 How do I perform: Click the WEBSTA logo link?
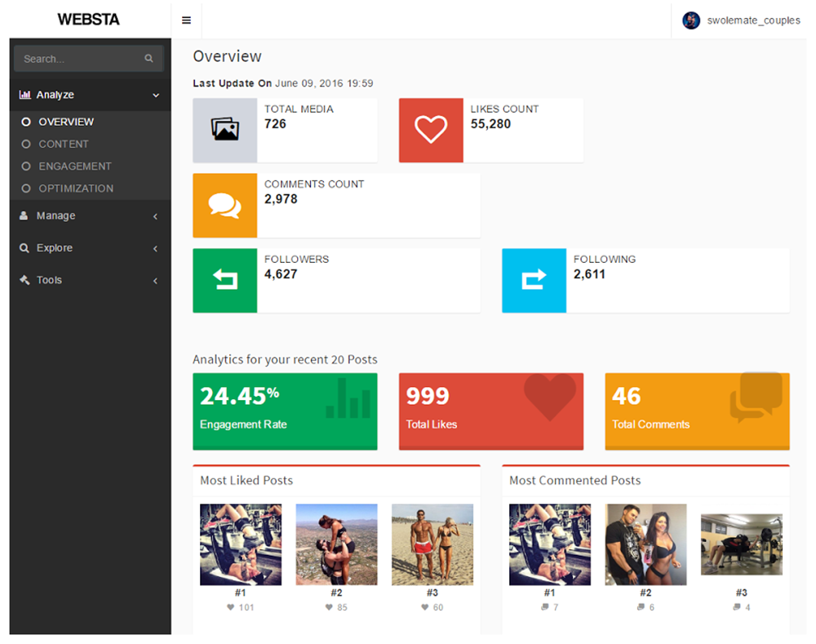click(88, 20)
